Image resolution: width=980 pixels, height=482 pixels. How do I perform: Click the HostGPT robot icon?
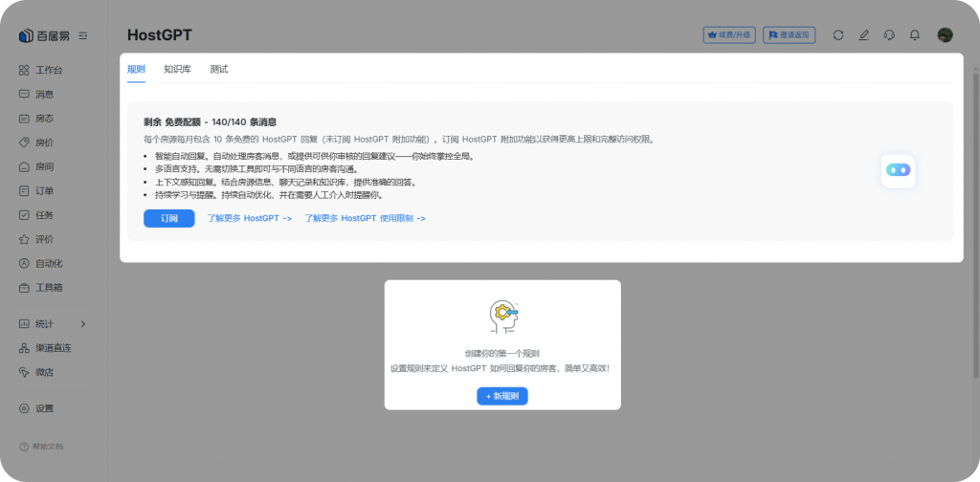pos(898,170)
